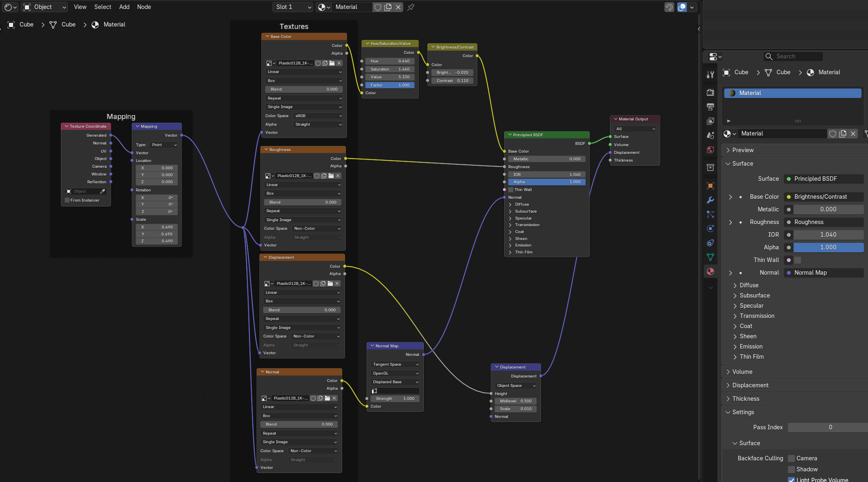Screen dimensions: 868x482
Task: Open Base Color node sRGB color space dropdown
Action: tap(318, 116)
